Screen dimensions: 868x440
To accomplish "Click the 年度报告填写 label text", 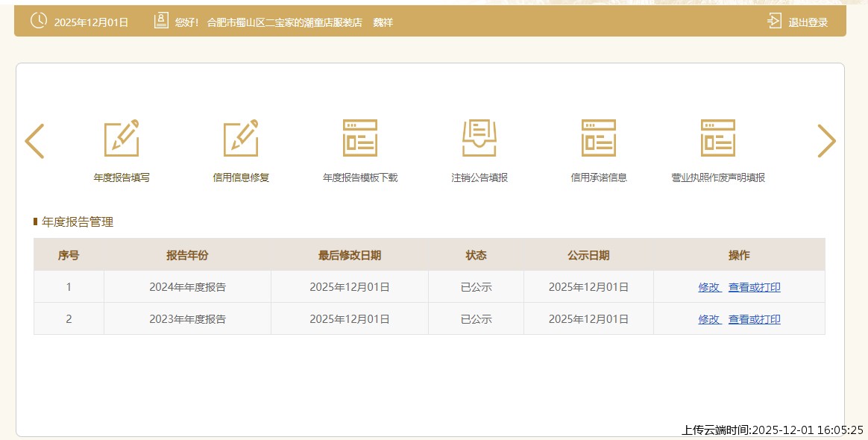I will (122, 177).
